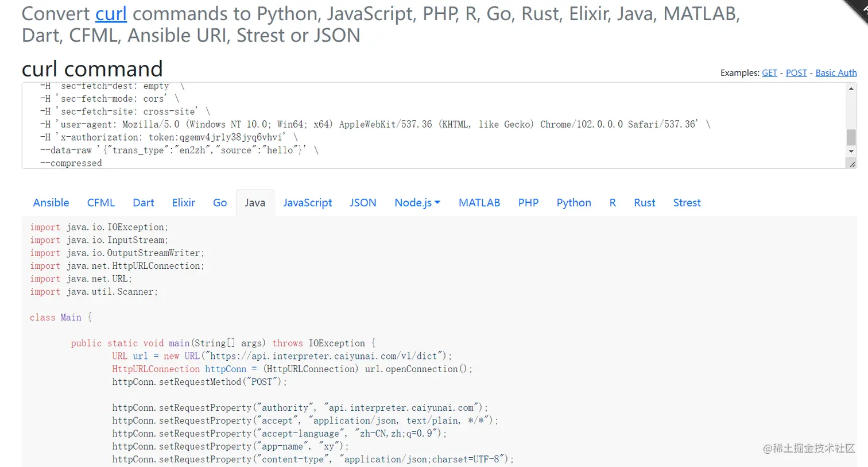The width and height of the screenshot is (868, 467).
Task: Switch to the JSON tab
Action: 363,203
